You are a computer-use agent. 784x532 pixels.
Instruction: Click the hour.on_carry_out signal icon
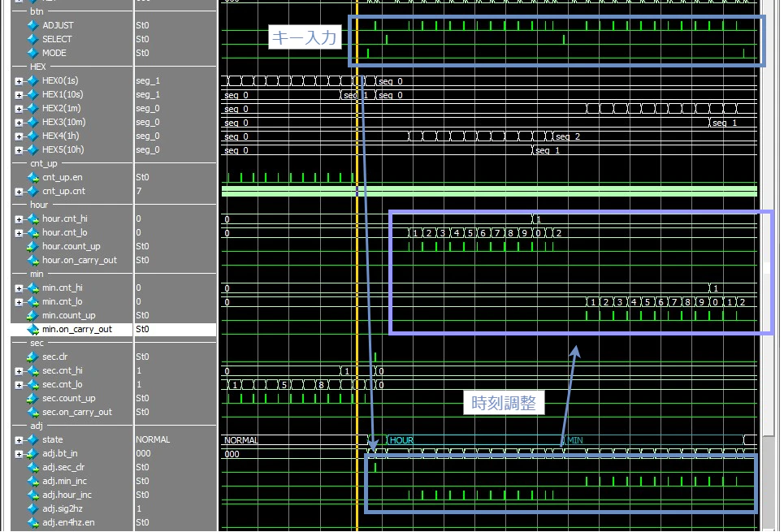tap(33, 261)
